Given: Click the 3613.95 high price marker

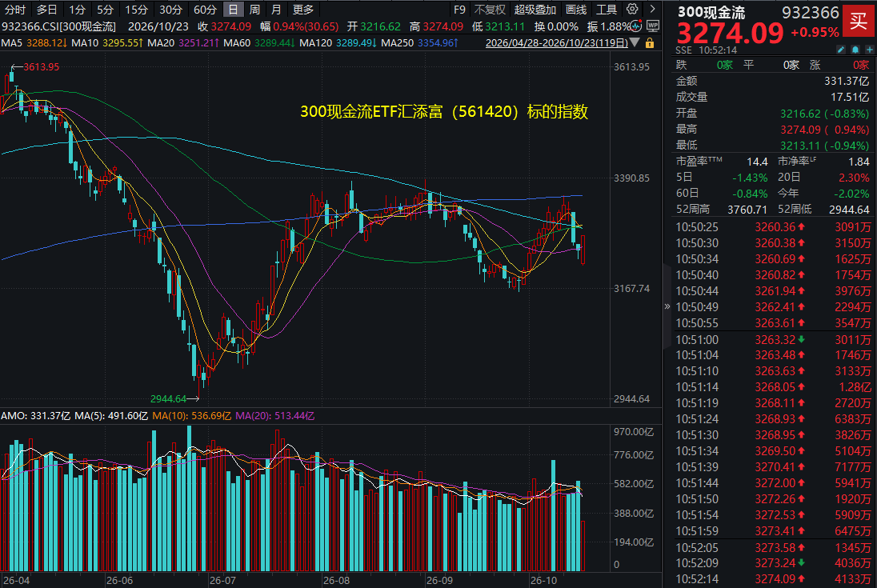Looking at the screenshot, I should pyautogui.click(x=42, y=67).
